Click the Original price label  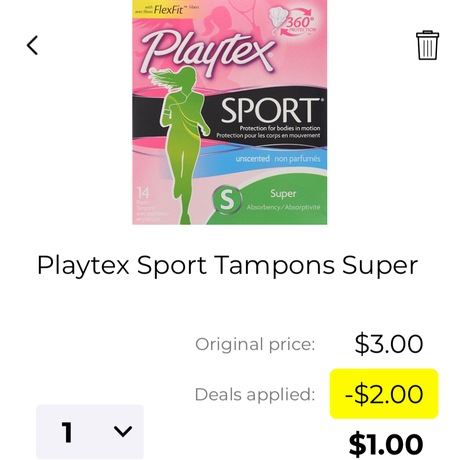255,344
